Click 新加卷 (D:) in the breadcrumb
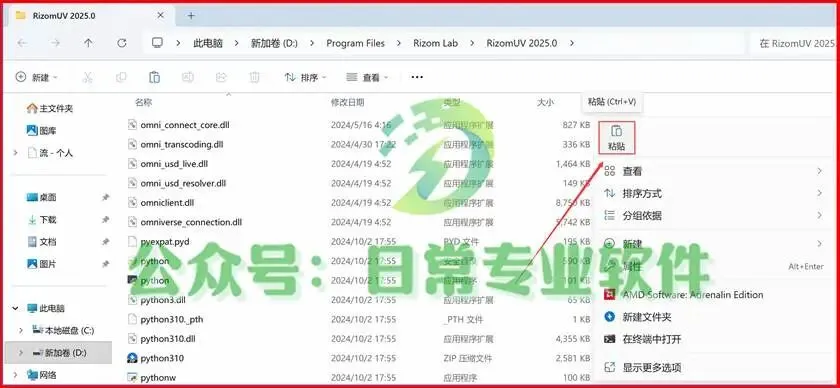 point(274,43)
